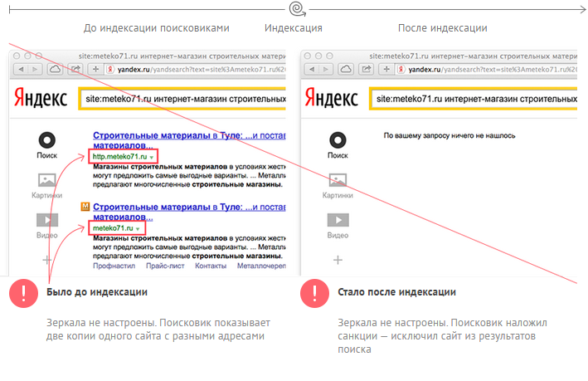Screen dimensions: 588x381
Task: Click Share button in left browser toolbar
Action: (75, 69)
